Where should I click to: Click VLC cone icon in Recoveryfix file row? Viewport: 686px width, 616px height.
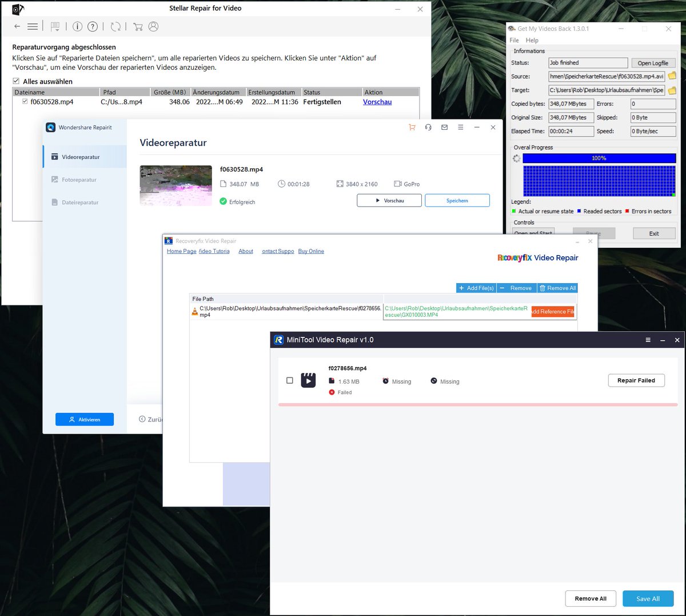[x=194, y=311]
